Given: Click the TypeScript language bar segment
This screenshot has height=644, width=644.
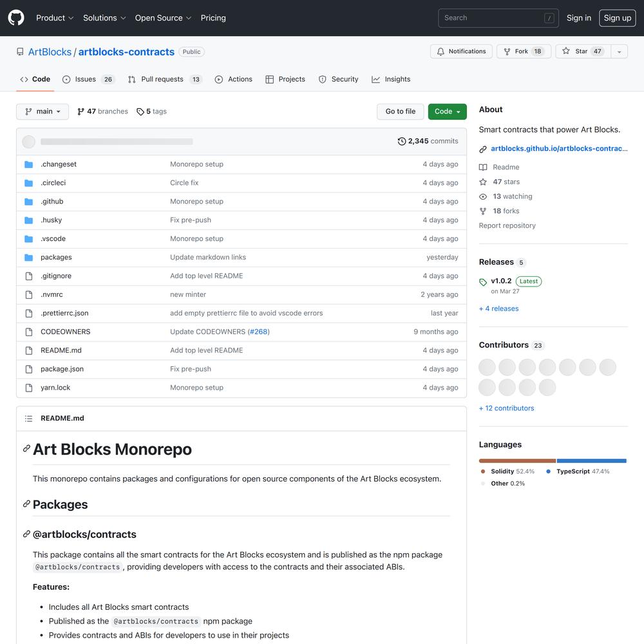Looking at the screenshot, I should 591,461.
